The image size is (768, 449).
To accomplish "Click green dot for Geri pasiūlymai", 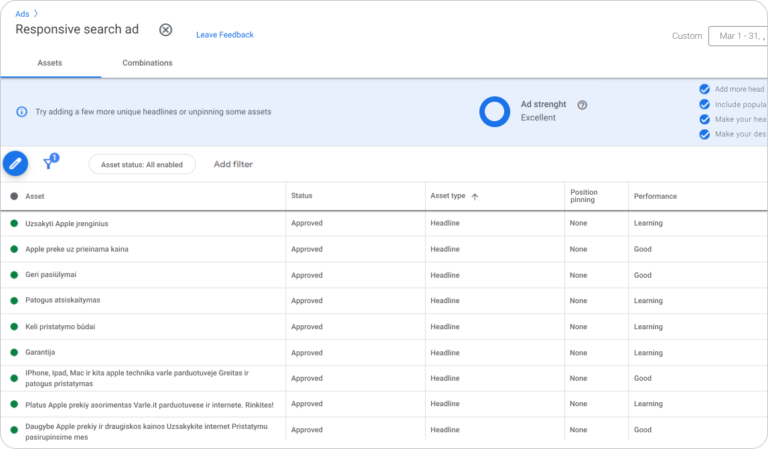I will tap(14, 275).
